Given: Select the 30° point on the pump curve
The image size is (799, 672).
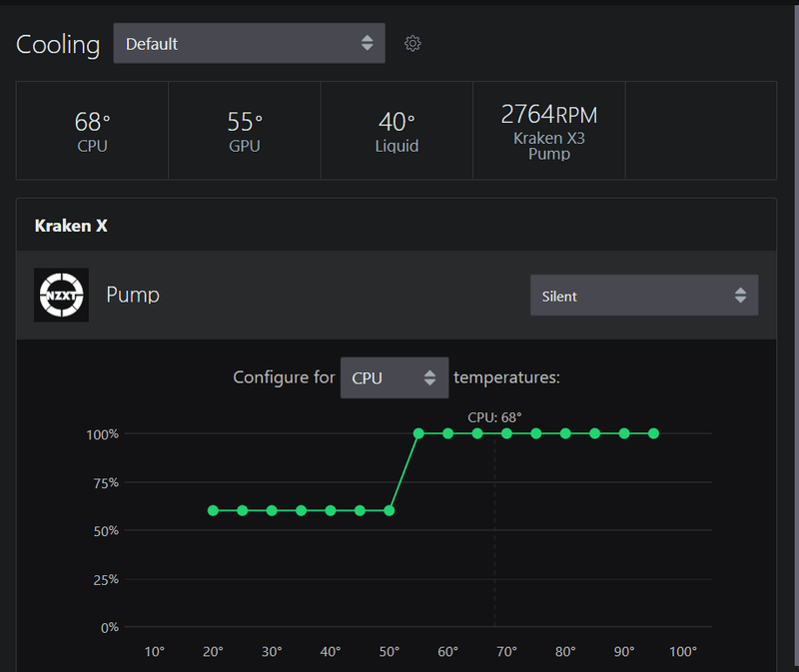Looking at the screenshot, I should click(x=272, y=510).
